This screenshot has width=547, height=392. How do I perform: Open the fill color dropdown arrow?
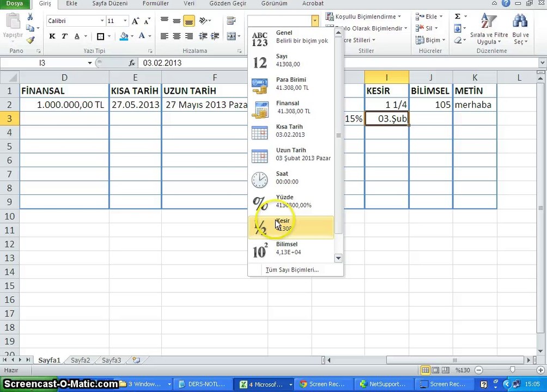[132, 36]
